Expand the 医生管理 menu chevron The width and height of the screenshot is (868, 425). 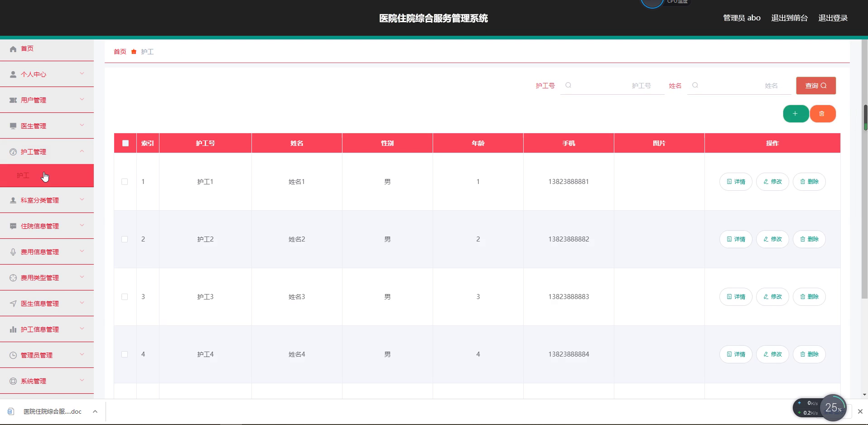click(82, 125)
